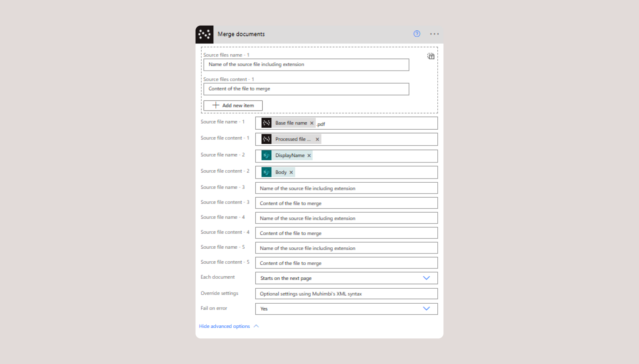Click Source file name 3 field
This screenshot has height=364, width=639.
pos(346,188)
